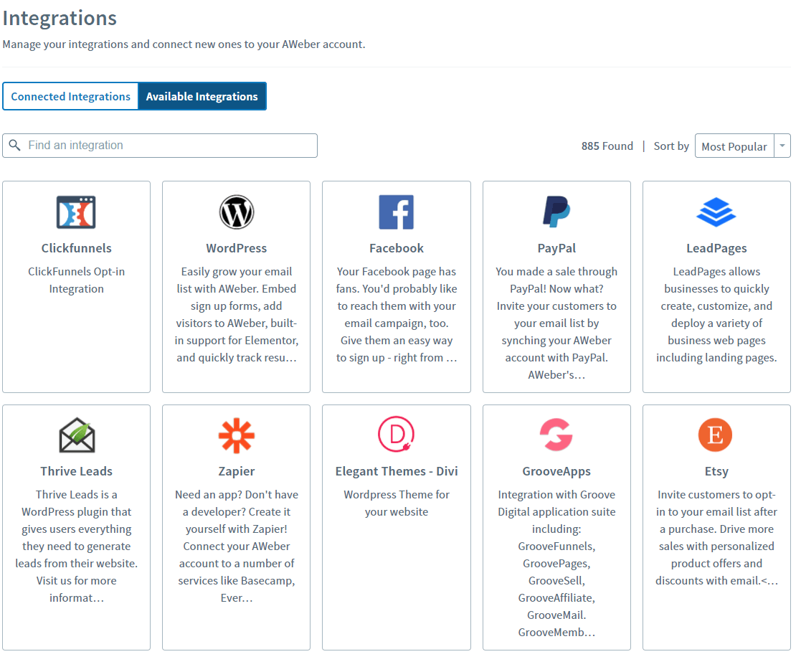Open the Zapier integration title link
This screenshot has width=801, height=672.
[x=237, y=471]
